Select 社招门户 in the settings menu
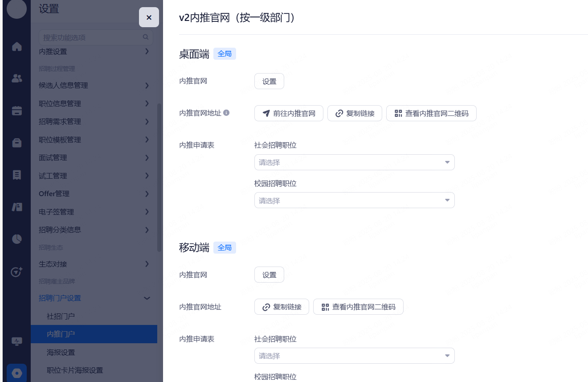The height and width of the screenshot is (382, 588). coord(61,316)
